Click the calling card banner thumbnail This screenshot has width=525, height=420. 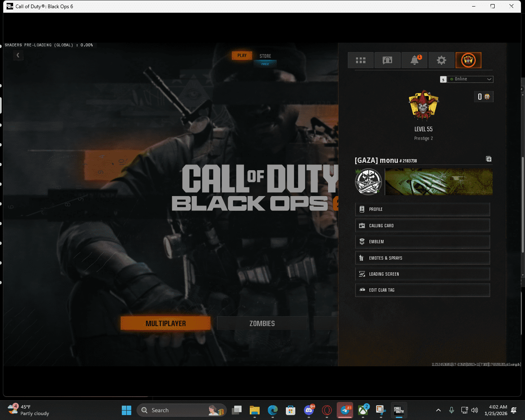[x=438, y=182]
